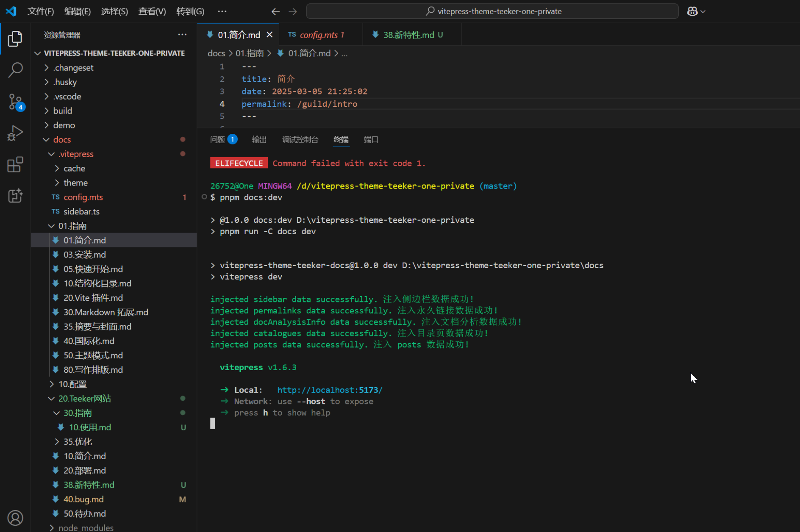800x532 pixels.
Task: Expand the theme folder
Action: point(114,183)
